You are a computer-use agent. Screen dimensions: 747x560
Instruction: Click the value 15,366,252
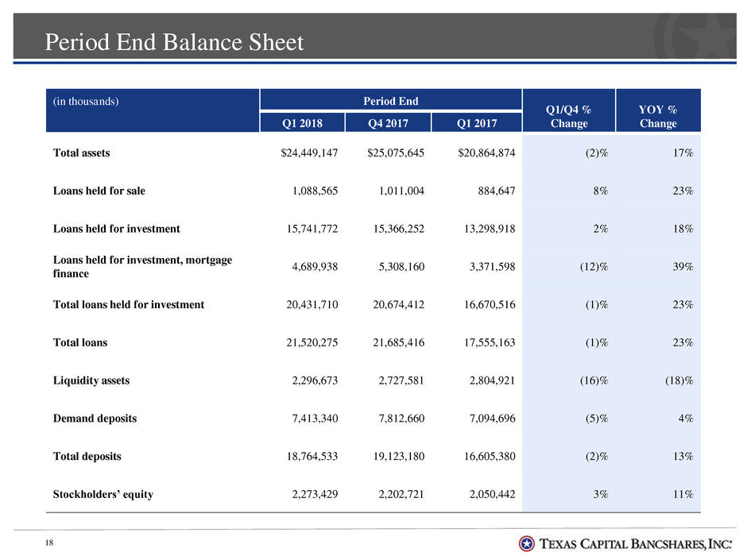tap(399, 229)
